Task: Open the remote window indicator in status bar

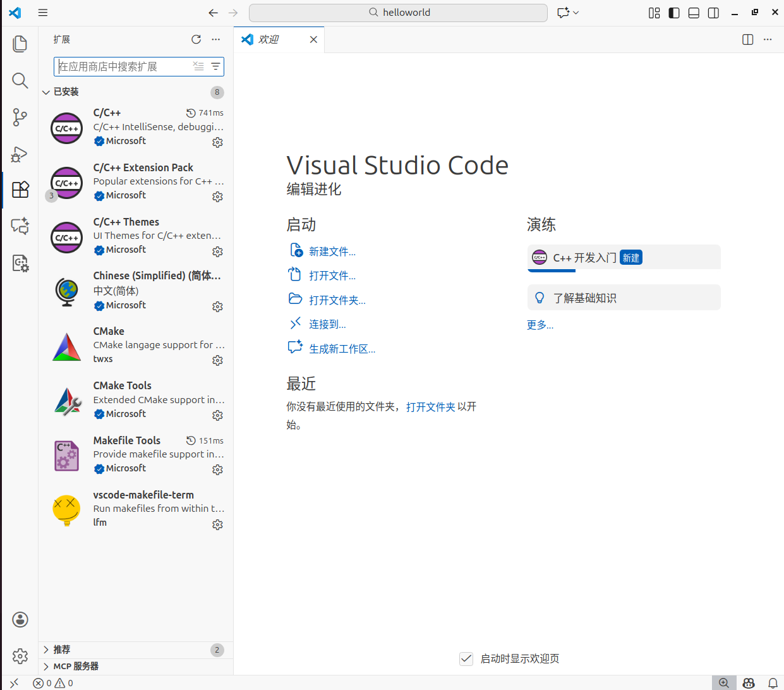Action: point(14,683)
